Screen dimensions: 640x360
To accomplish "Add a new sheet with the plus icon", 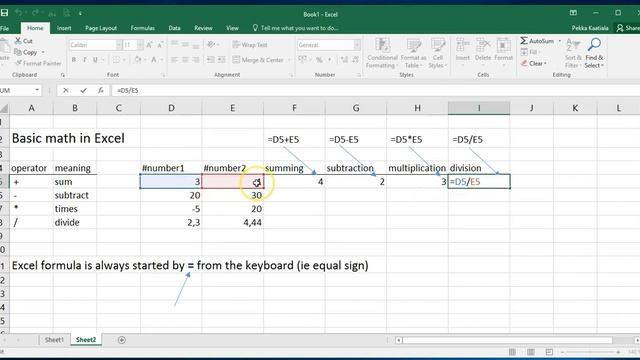I will [x=122, y=340].
